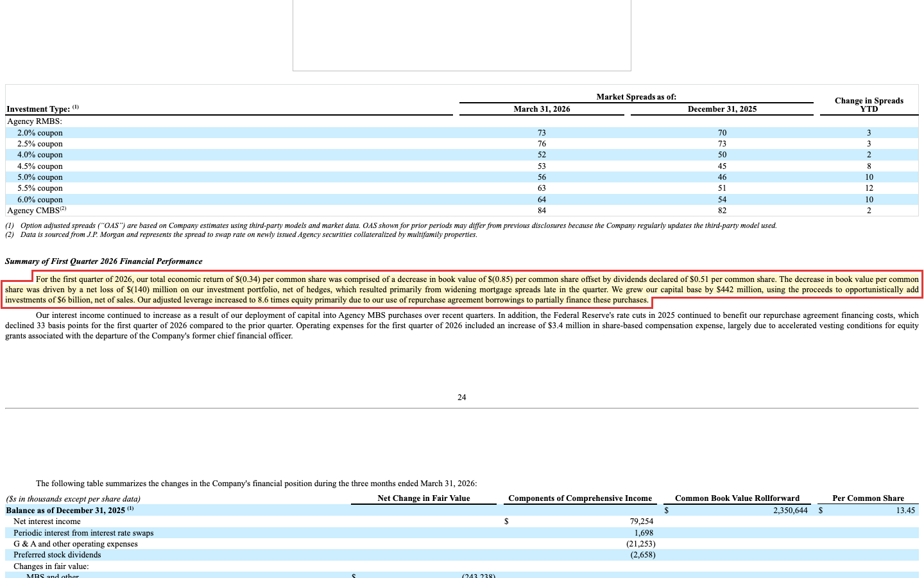Select the YTD change value 12
Viewport: 924px width, 578px height.
click(869, 188)
